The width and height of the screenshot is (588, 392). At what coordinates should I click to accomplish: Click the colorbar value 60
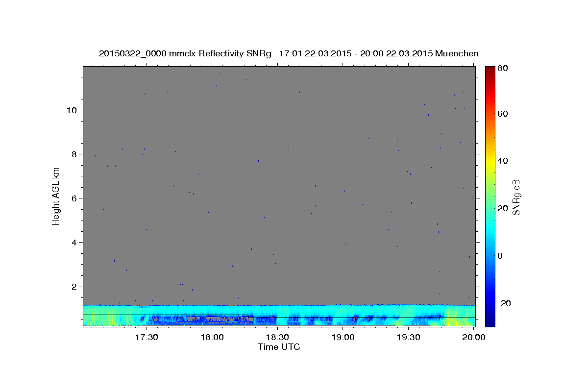tap(503, 114)
